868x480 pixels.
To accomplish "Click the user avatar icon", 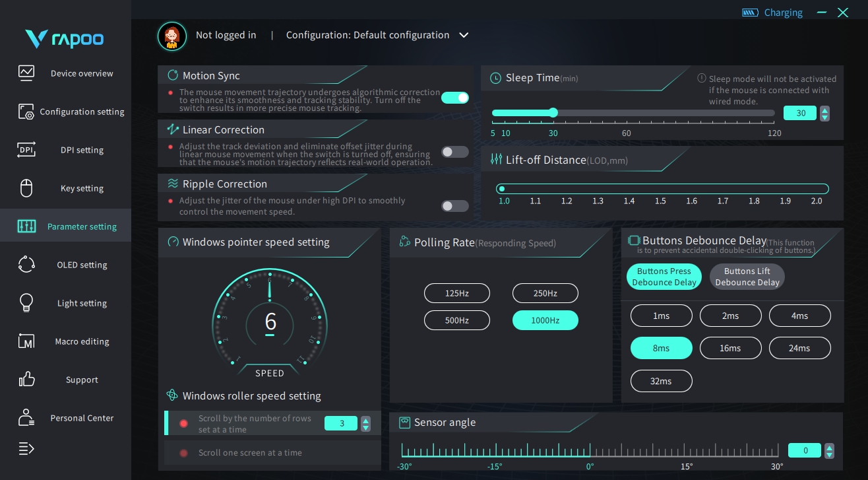I will tap(172, 36).
